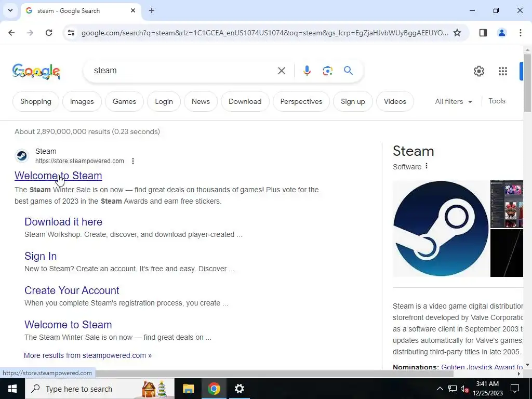Open Google quick settings gear

pyautogui.click(x=478, y=71)
